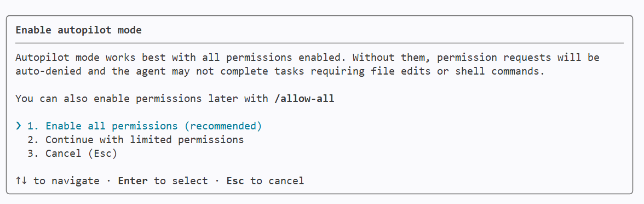
Task: Click the number 3. before Cancel
Action: [x=34, y=154]
